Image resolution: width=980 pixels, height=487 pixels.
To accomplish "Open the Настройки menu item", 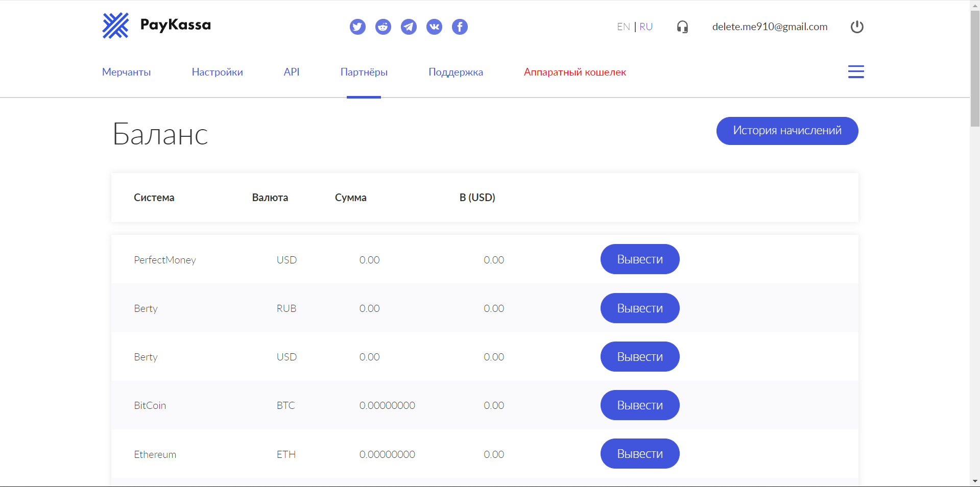I will 217,72.
